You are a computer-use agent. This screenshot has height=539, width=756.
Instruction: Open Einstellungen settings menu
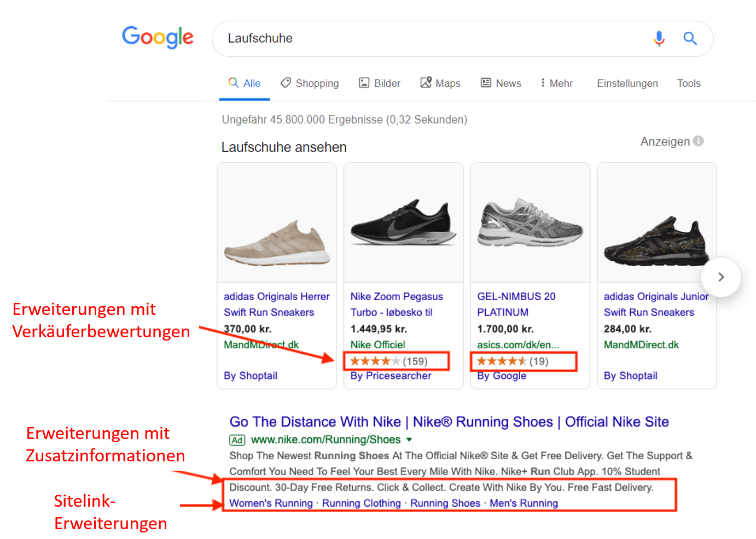click(627, 83)
